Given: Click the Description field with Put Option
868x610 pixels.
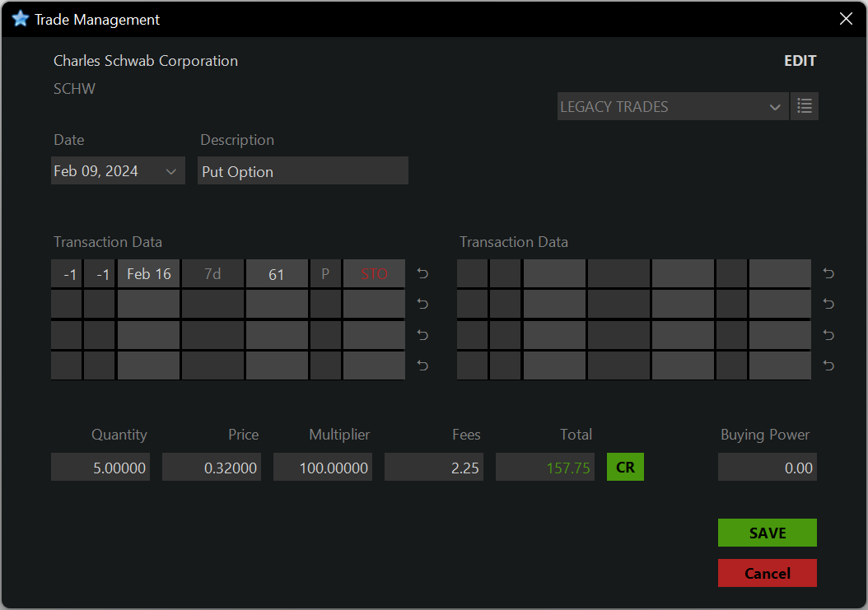Looking at the screenshot, I should pyautogui.click(x=302, y=171).
